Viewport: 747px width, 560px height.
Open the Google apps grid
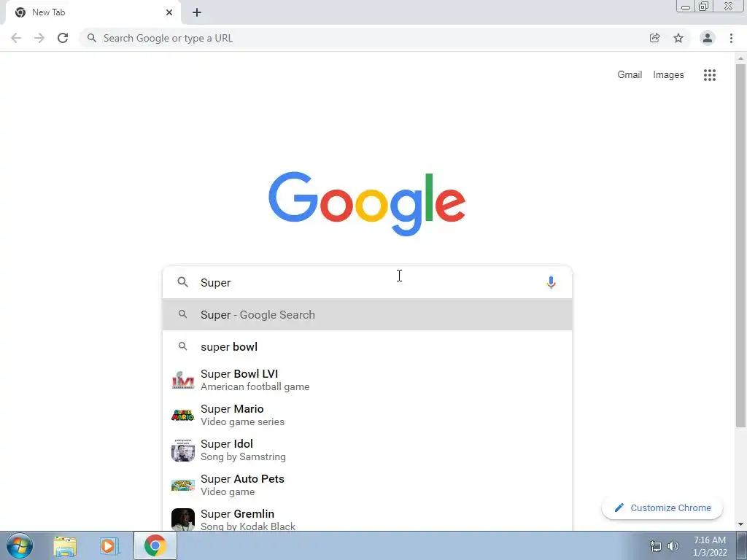click(x=710, y=75)
